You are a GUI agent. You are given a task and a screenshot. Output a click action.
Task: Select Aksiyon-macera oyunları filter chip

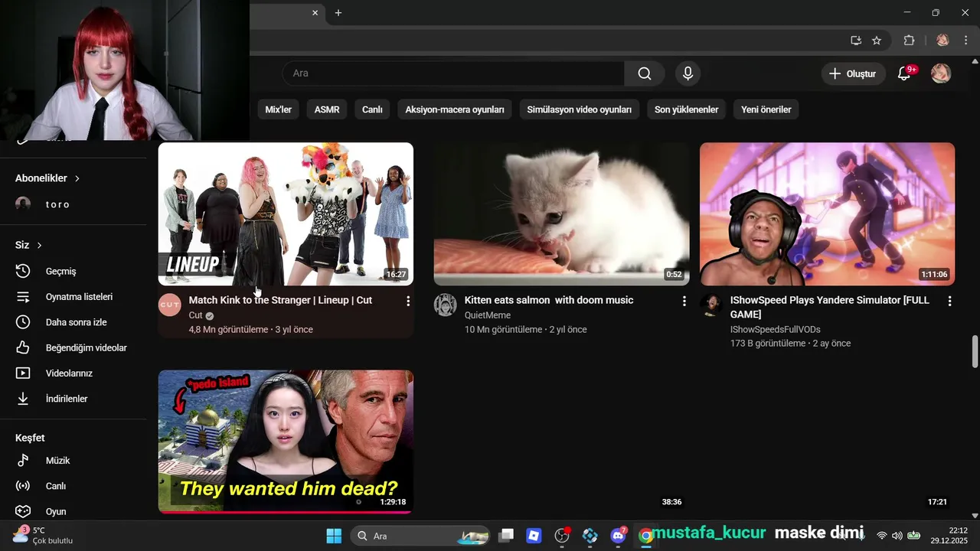(x=455, y=109)
